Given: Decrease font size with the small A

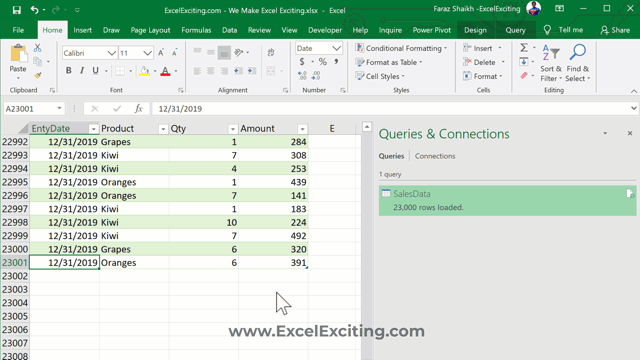Looking at the screenshot, I should [174, 53].
